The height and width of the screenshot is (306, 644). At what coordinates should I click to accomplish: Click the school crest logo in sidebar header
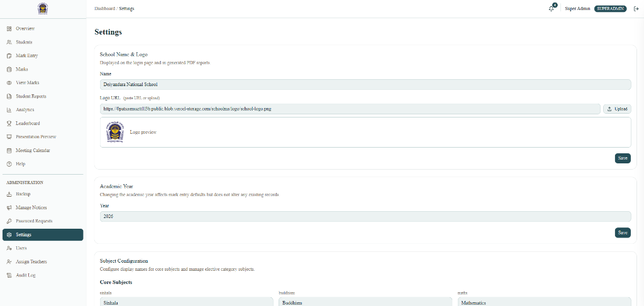(x=42, y=9)
